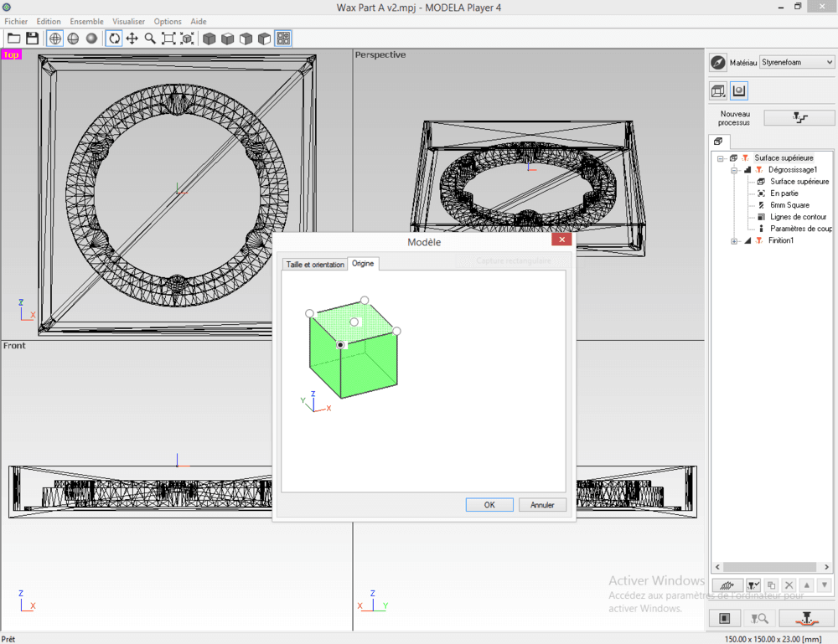Click the surface tab icon above tree
Viewport: 838px width, 644px height.
[x=718, y=142]
